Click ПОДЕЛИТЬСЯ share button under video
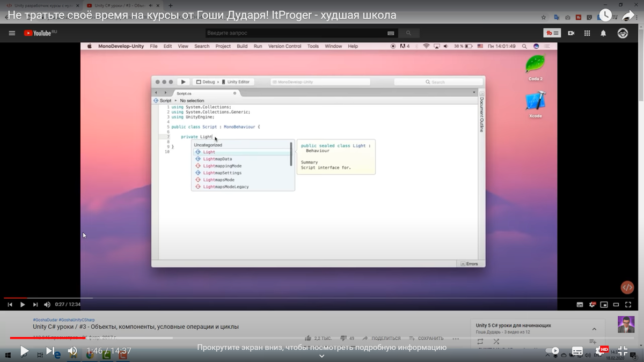 382,338
